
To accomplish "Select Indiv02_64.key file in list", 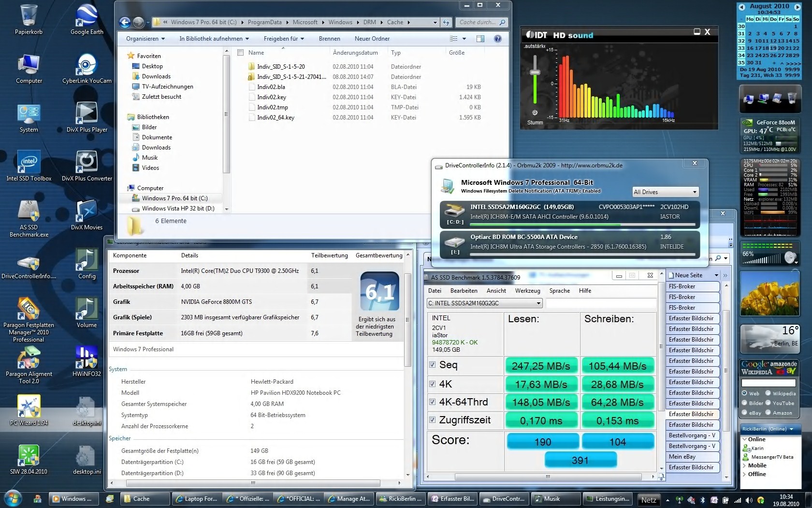I will 275,118.
